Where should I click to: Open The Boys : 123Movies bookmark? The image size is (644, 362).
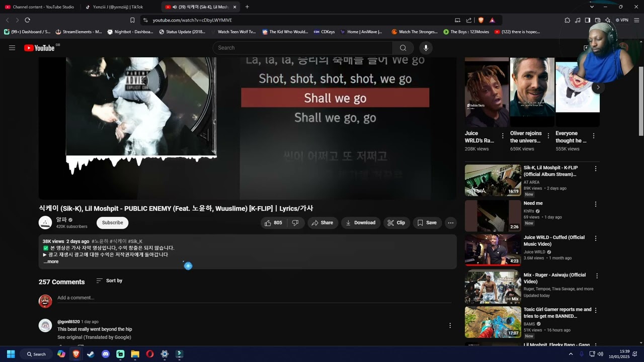(466, 32)
